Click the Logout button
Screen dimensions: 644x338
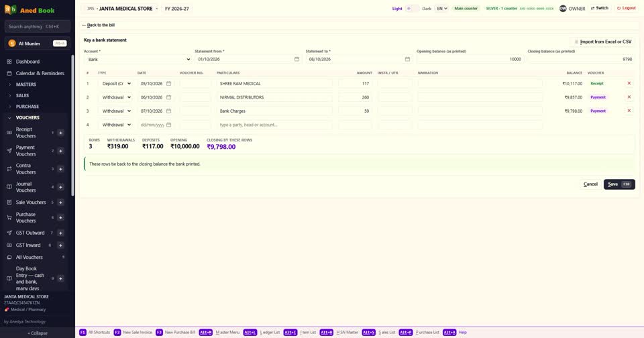627,8
